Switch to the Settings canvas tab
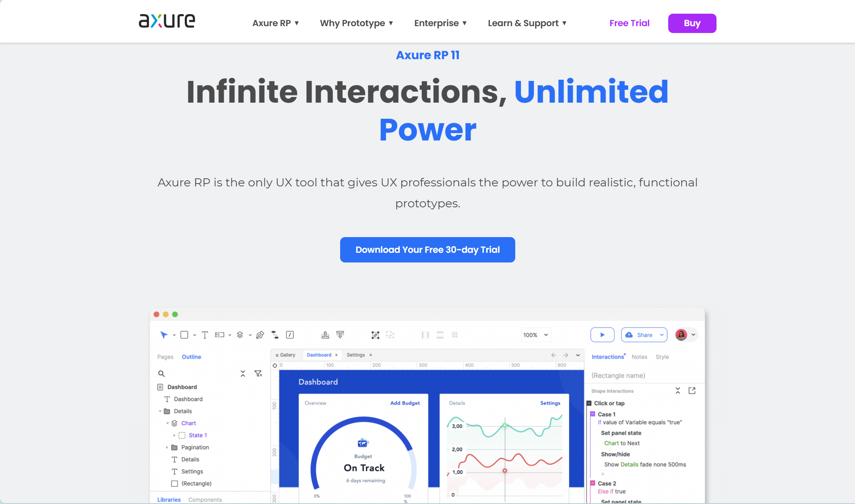The image size is (855, 504). pyautogui.click(x=356, y=355)
